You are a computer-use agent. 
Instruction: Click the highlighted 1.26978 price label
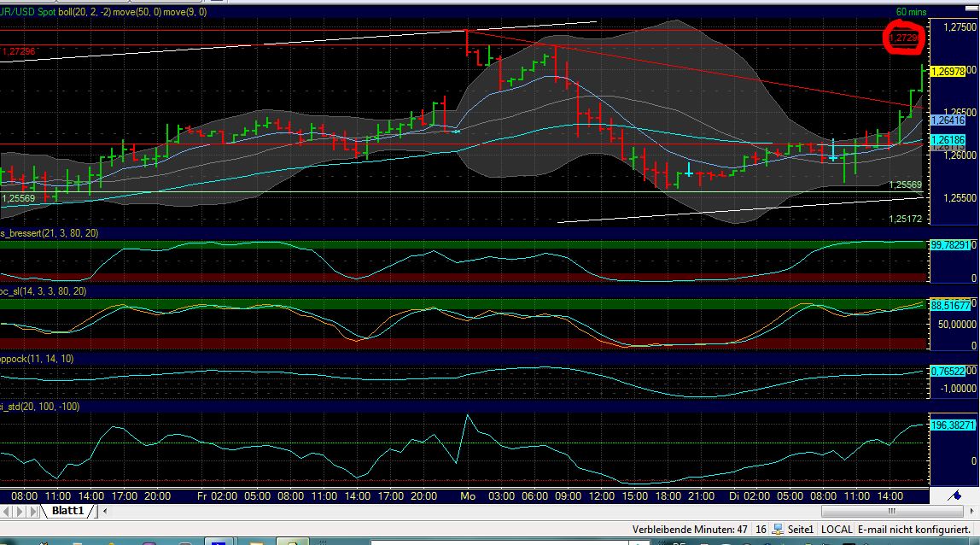tap(946, 72)
